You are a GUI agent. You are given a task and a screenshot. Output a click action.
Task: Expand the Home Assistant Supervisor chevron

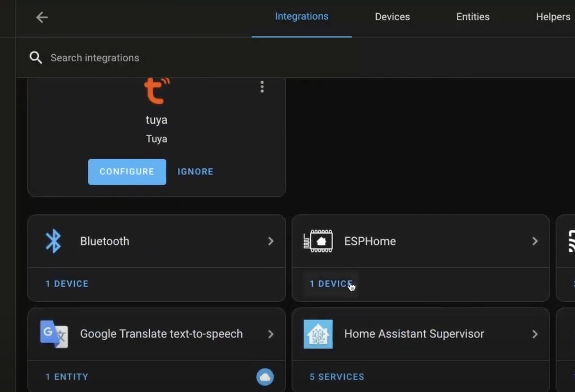[535, 334]
